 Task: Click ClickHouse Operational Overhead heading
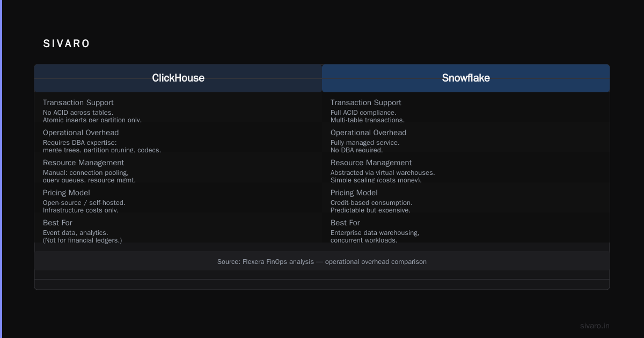(x=81, y=133)
